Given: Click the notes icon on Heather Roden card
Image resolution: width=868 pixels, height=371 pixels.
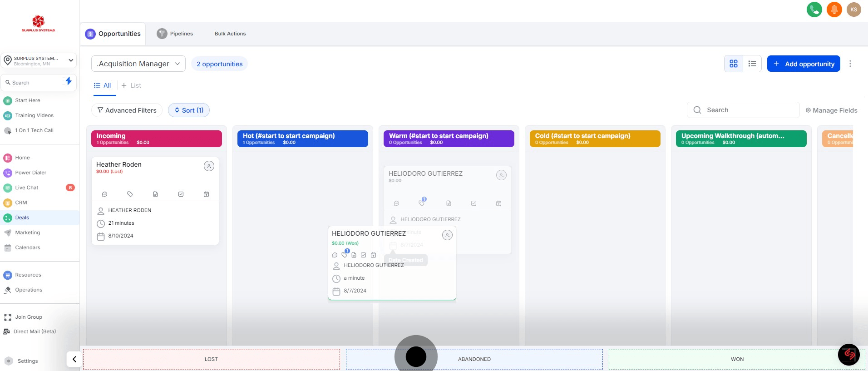Looking at the screenshot, I should click(155, 194).
